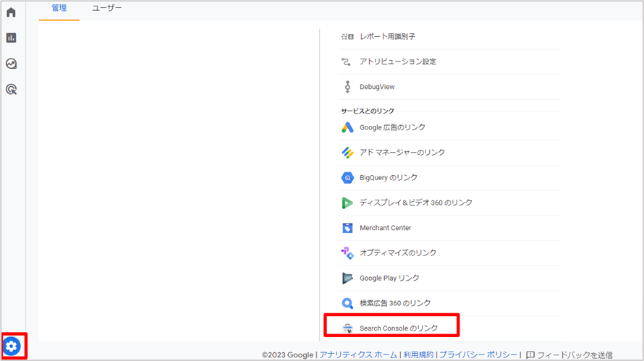Open Google 広告のリンク
This screenshot has width=644, height=361.
[x=393, y=127]
